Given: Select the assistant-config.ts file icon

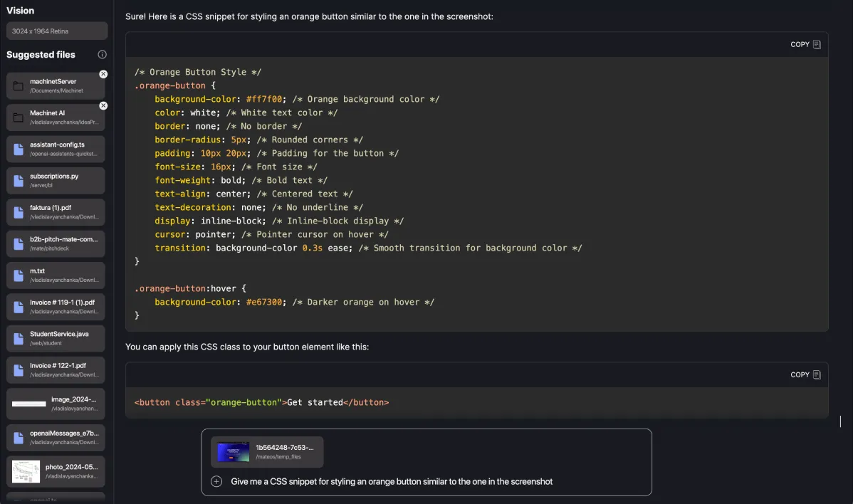Looking at the screenshot, I should [x=19, y=149].
